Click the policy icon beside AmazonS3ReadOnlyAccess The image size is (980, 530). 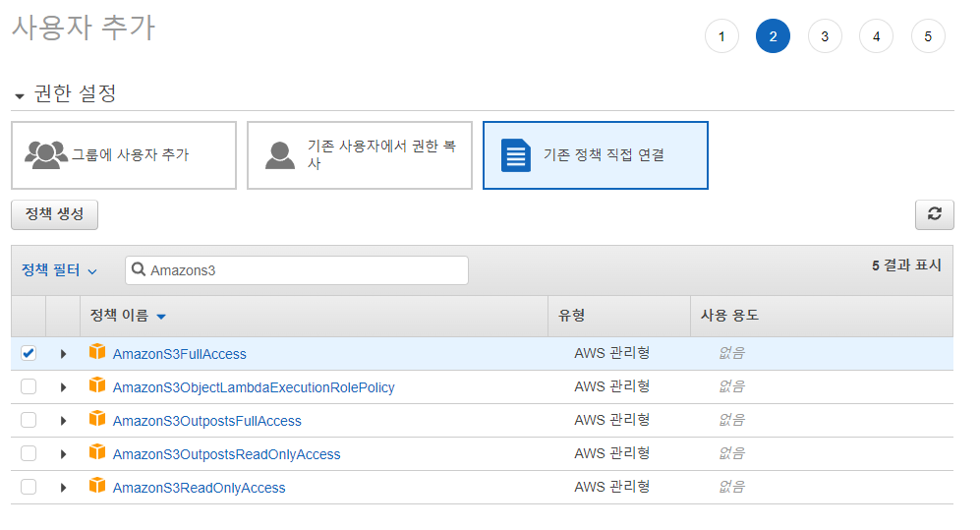point(97,485)
